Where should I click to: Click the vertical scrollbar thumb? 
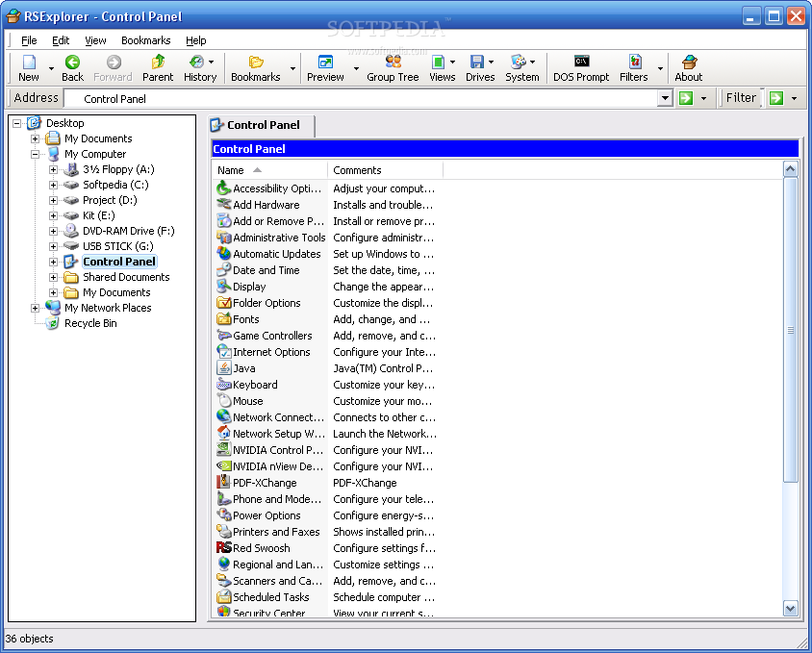click(x=790, y=330)
